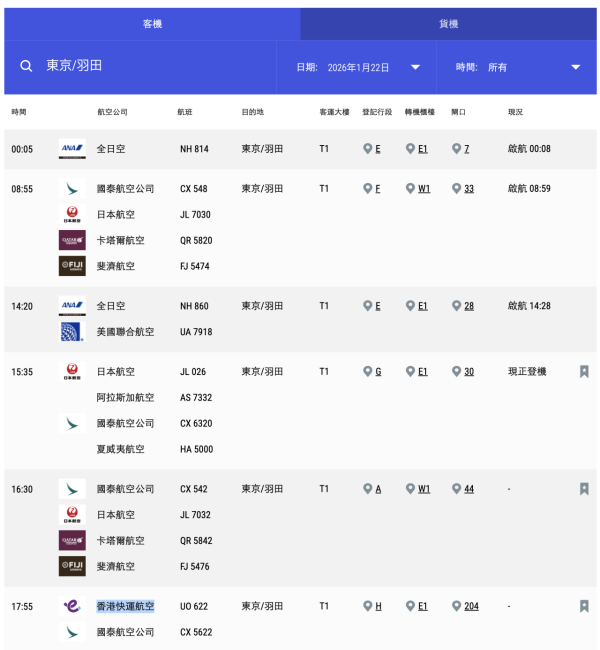Image resolution: width=600 pixels, height=650 pixels.
Task: Open gate 204 location link
Action: (x=471, y=606)
